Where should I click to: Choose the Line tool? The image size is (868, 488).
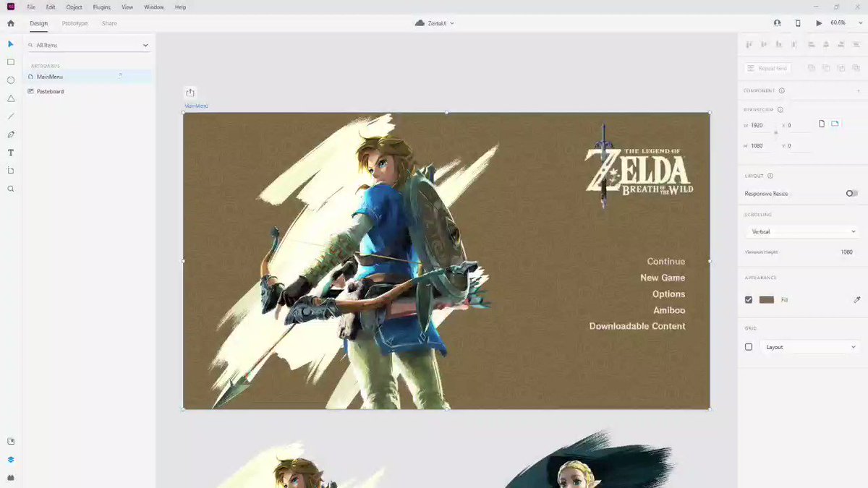pyautogui.click(x=11, y=116)
